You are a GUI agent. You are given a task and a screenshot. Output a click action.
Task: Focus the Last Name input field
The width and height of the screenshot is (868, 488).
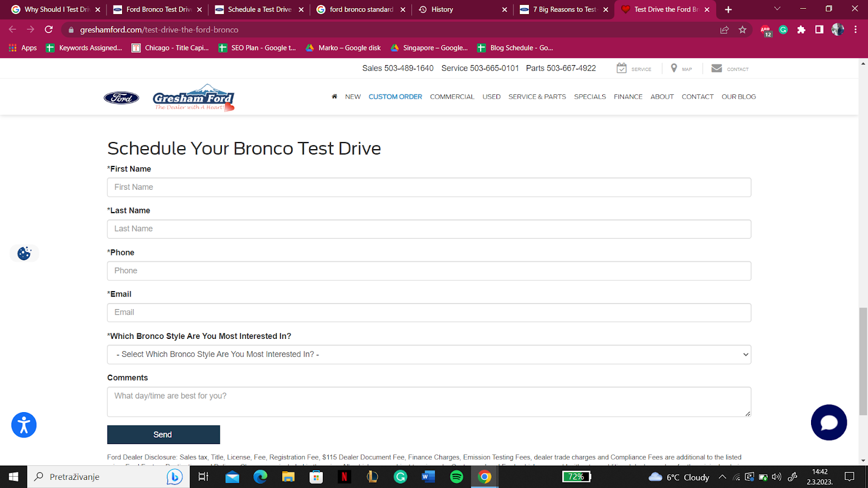pos(429,229)
